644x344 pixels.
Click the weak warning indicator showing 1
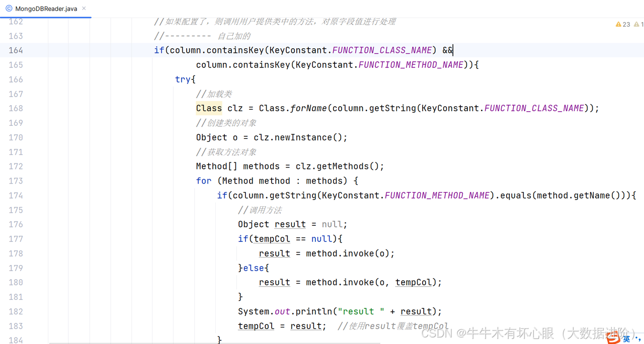click(638, 24)
